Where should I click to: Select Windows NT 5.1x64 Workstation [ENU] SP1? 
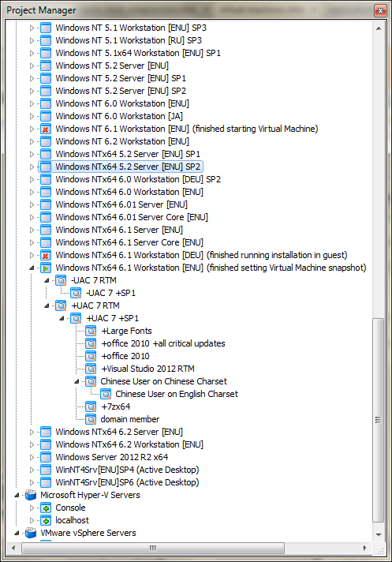click(x=138, y=53)
